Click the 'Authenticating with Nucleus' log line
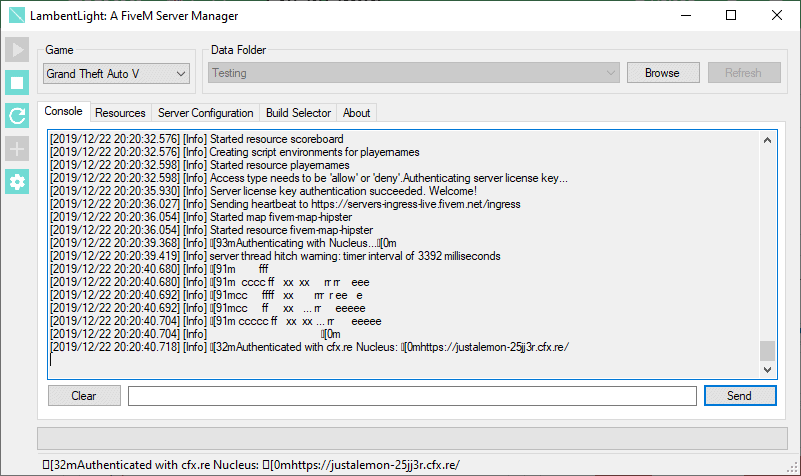 223,243
